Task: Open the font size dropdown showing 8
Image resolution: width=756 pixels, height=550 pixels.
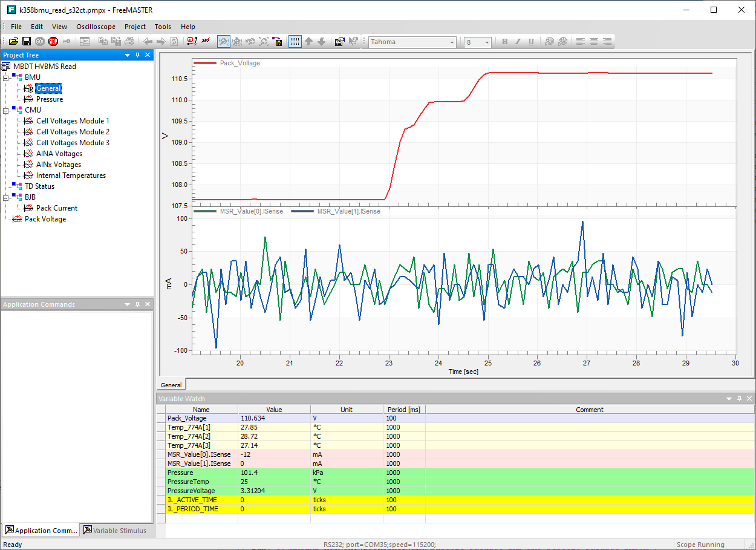Action: pos(487,42)
